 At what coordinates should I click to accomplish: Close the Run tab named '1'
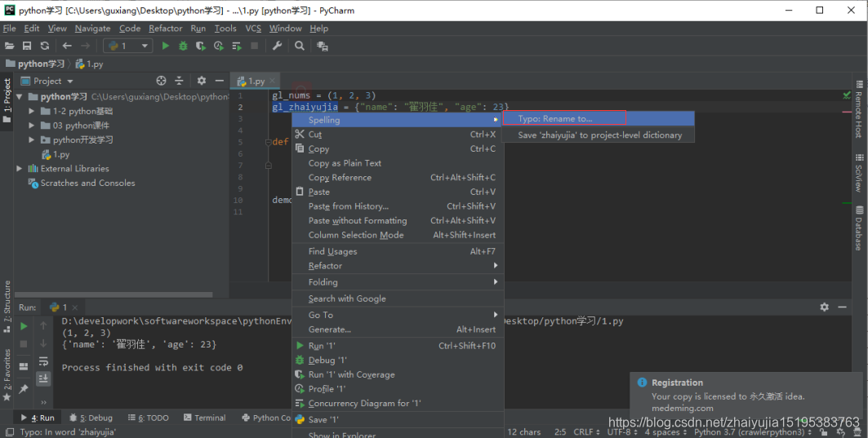(75, 307)
